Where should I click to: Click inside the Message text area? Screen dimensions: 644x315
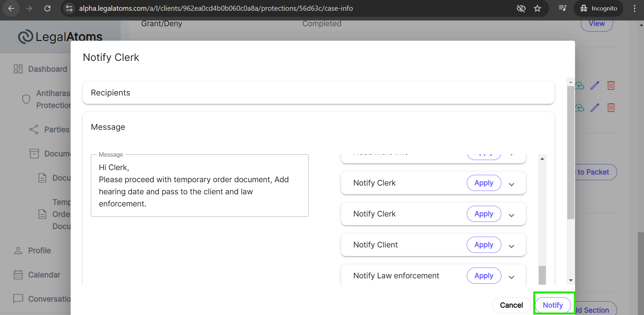tap(200, 186)
